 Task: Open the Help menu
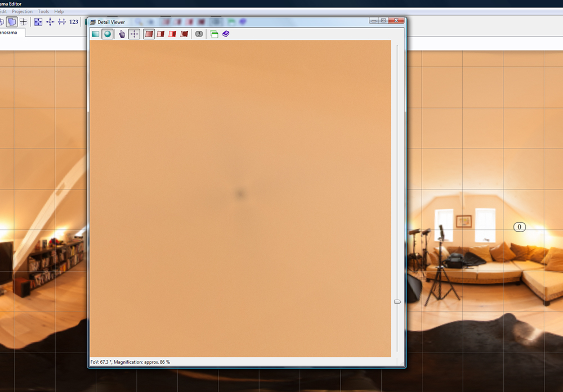click(59, 11)
